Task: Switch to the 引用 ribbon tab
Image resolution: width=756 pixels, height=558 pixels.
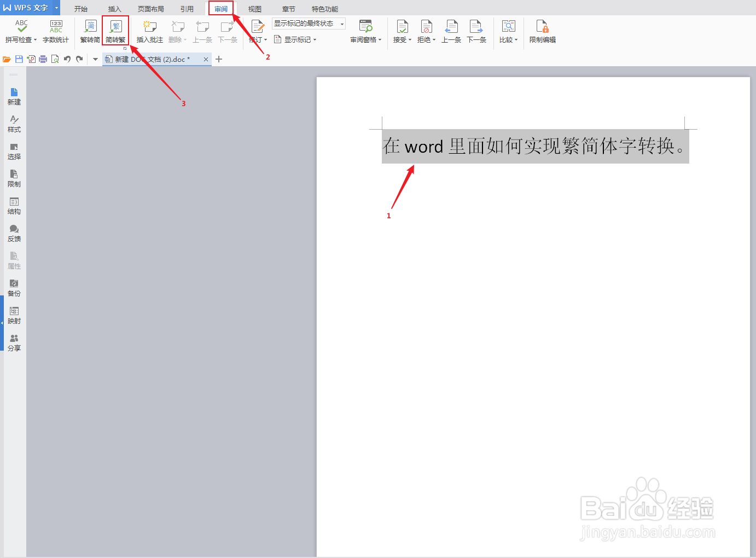Action: 187,9
